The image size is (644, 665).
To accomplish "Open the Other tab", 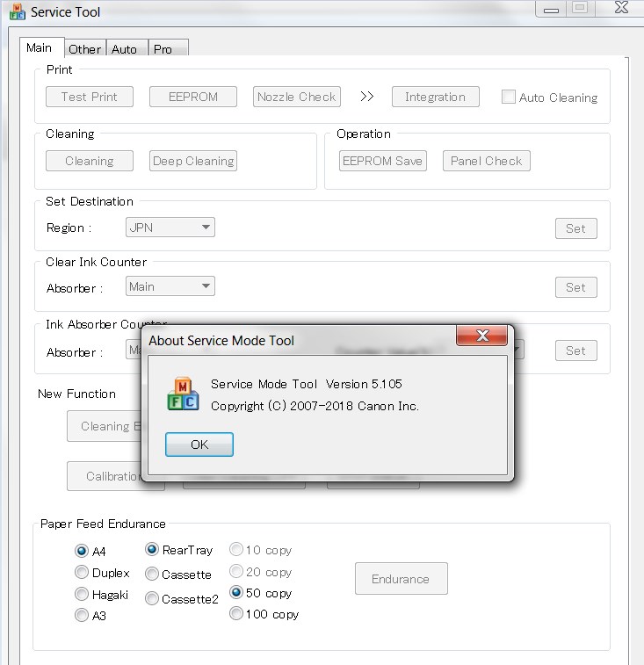I will coord(85,49).
